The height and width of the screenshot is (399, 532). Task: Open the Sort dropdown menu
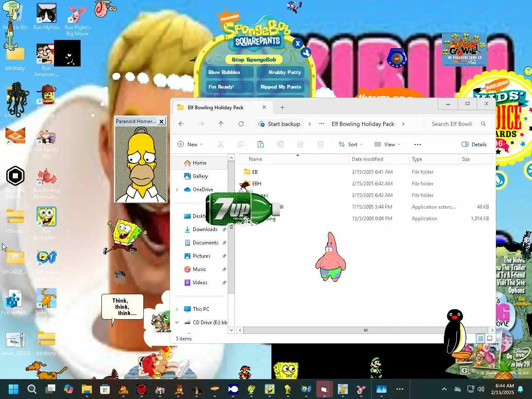point(350,144)
